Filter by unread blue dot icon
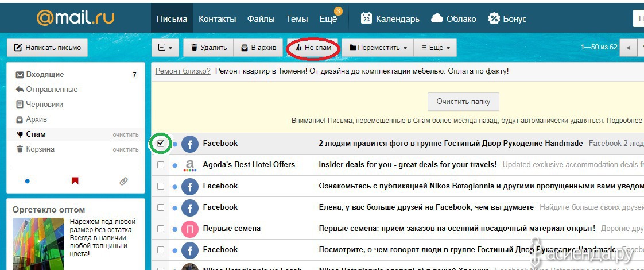 pos(28,181)
